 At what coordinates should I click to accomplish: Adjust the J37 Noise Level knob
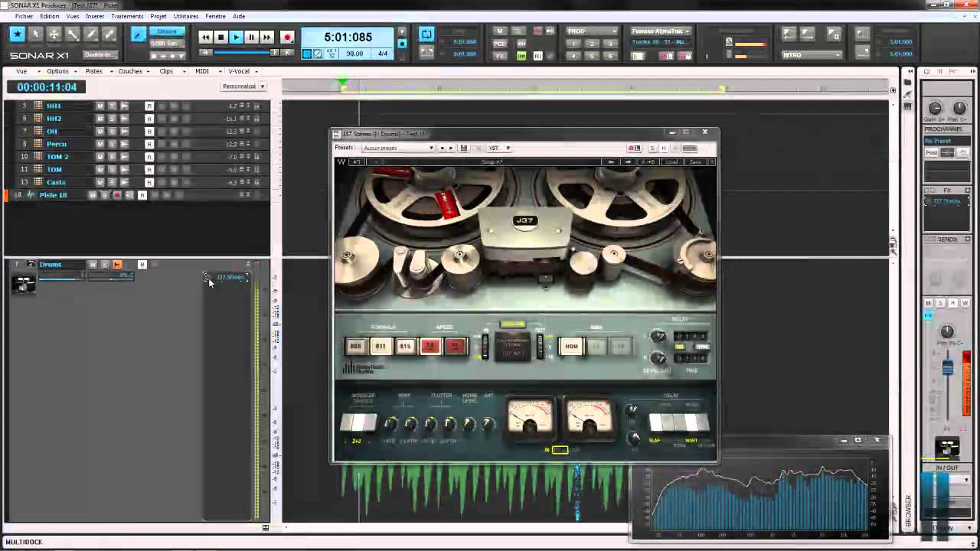(469, 424)
